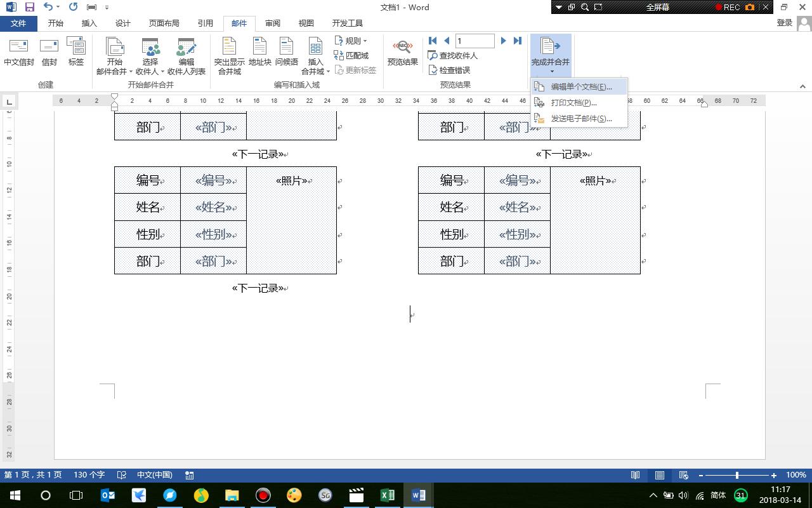The height and width of the screenshot is (508, 812).
Task: Select the 地址块 insert icon
Action: (259, 54)
